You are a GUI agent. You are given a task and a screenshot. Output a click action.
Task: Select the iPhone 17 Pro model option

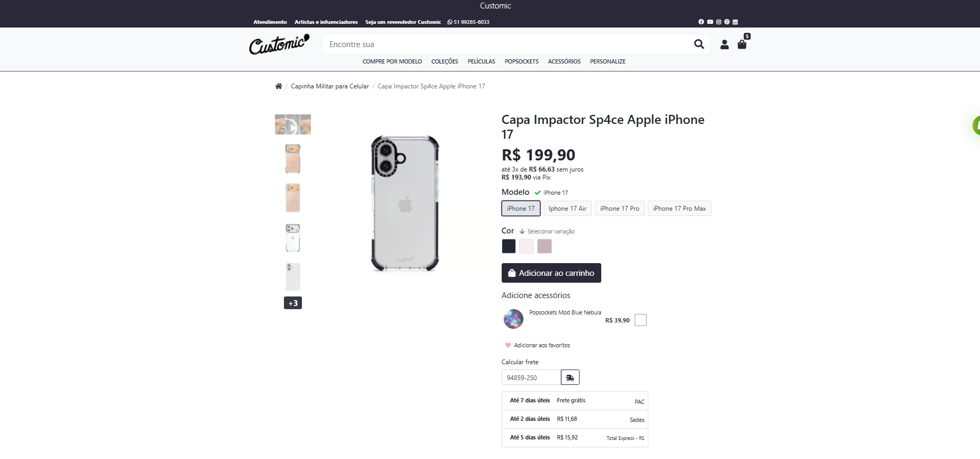point(619,209)
